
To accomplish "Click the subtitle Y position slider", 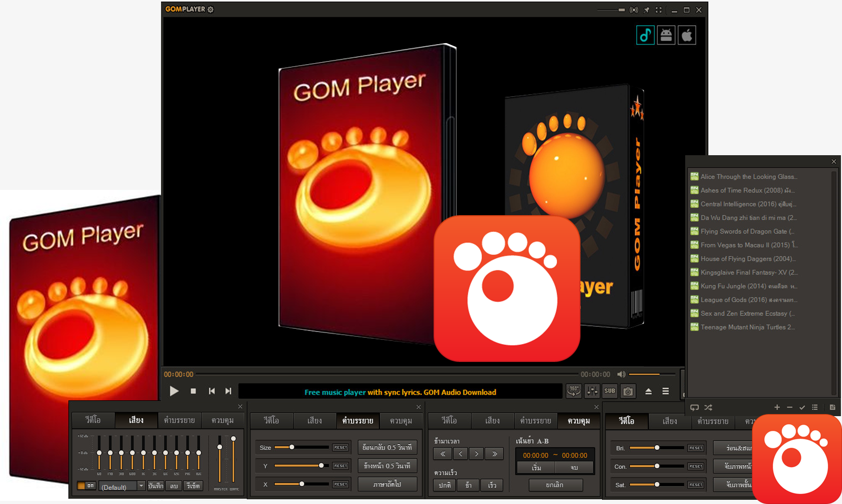I will click(302, 466).
